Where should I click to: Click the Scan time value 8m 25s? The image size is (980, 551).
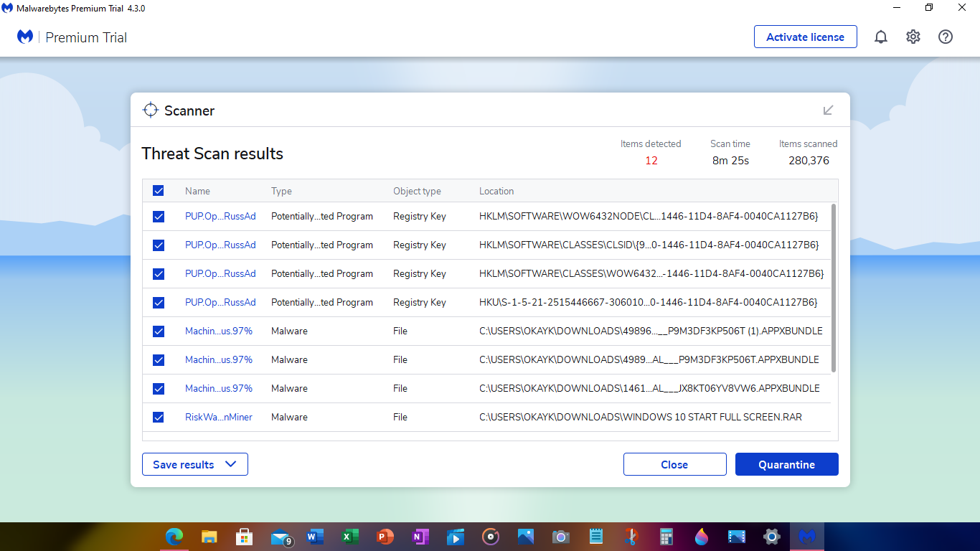tap(730, 161)
